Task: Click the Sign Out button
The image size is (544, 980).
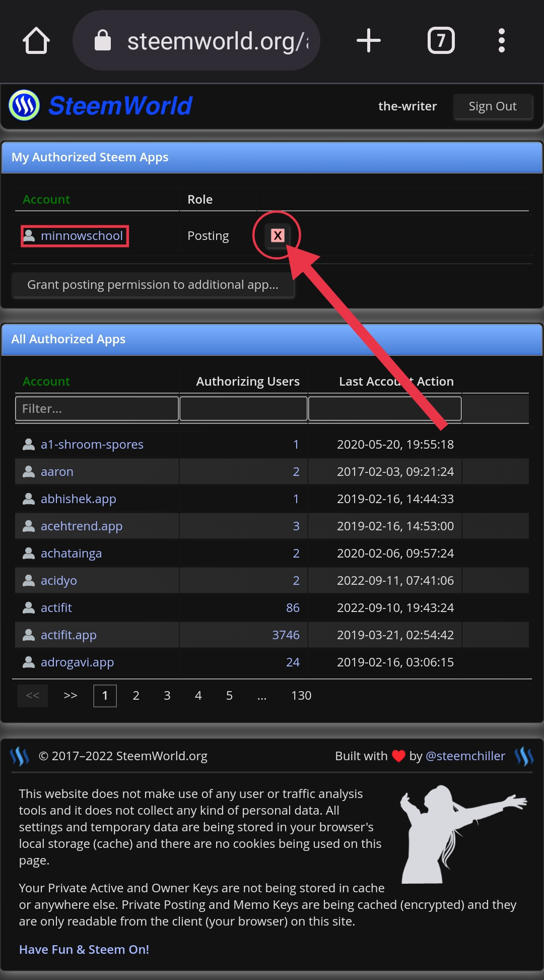Action: pos(493,106)
